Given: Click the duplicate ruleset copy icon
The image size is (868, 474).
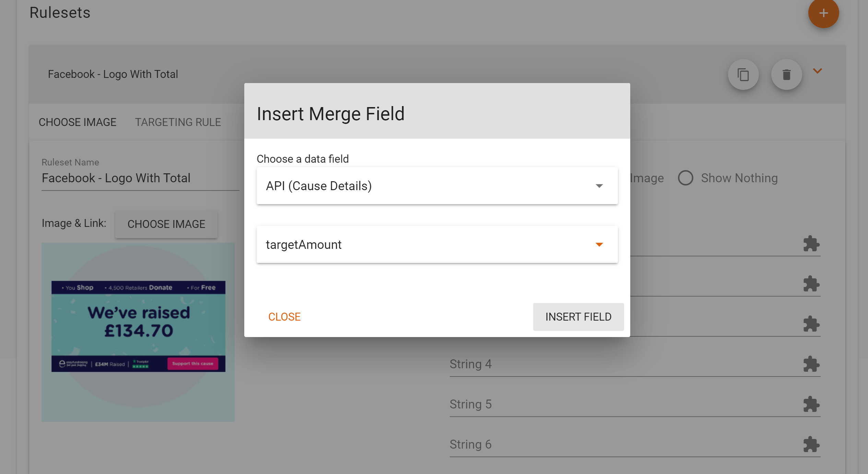Looking at the screenshot, I should coord(743,75).
